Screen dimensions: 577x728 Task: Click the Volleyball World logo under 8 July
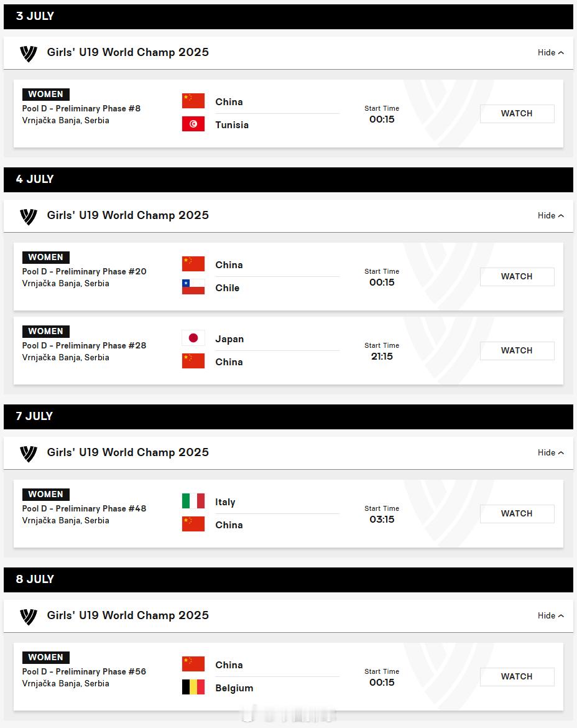point(29,617)
